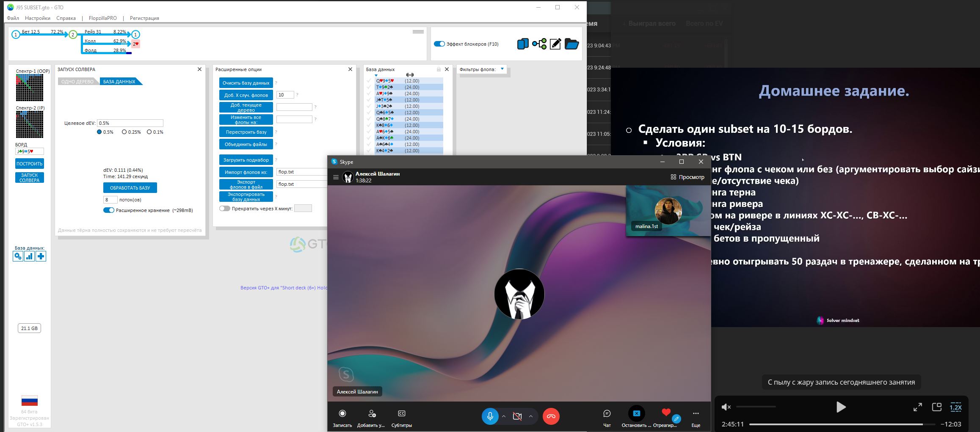Expand the flop filters dropdown
The image size is (980, 432).
click(x=502, y=69)
